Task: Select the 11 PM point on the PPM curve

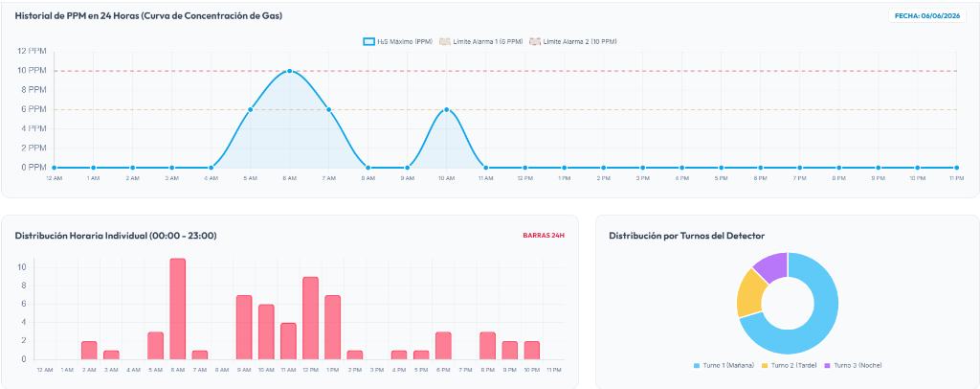Action: coord(957,168)
